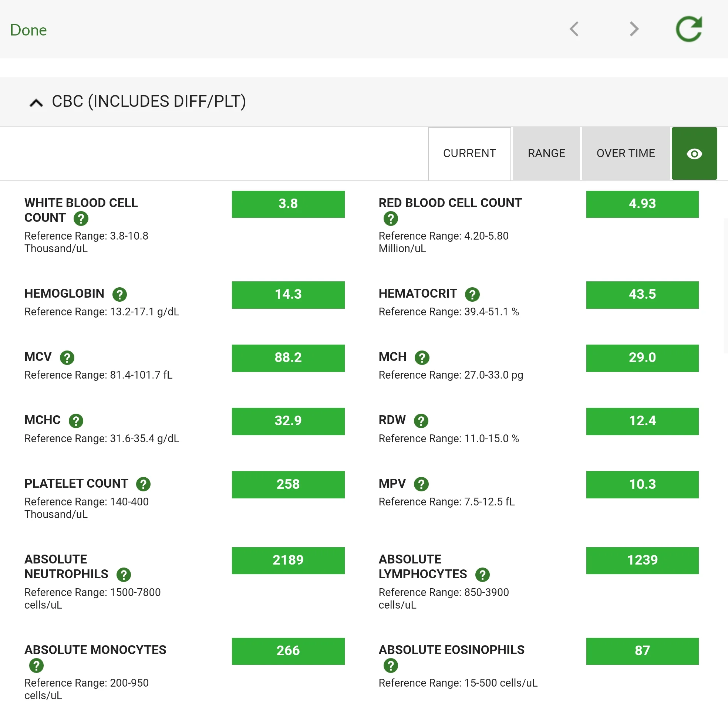Click the RDW value 12.4
The width and height of the screenshot is (728, 728).
[x=642, y=421]
